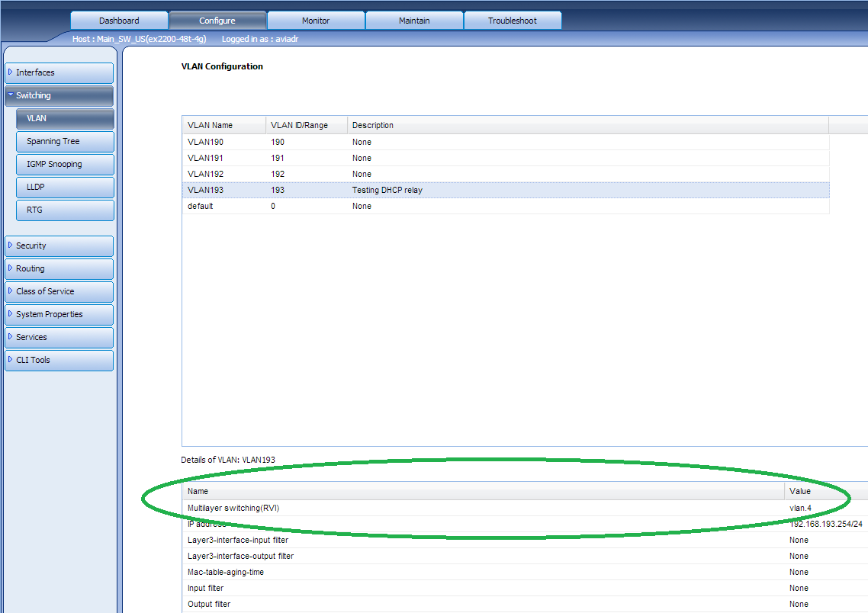This screenshot has width=868, height=613.
Task: Click the Multilayer switching(RVI) detail row
Action: (525, 508)
